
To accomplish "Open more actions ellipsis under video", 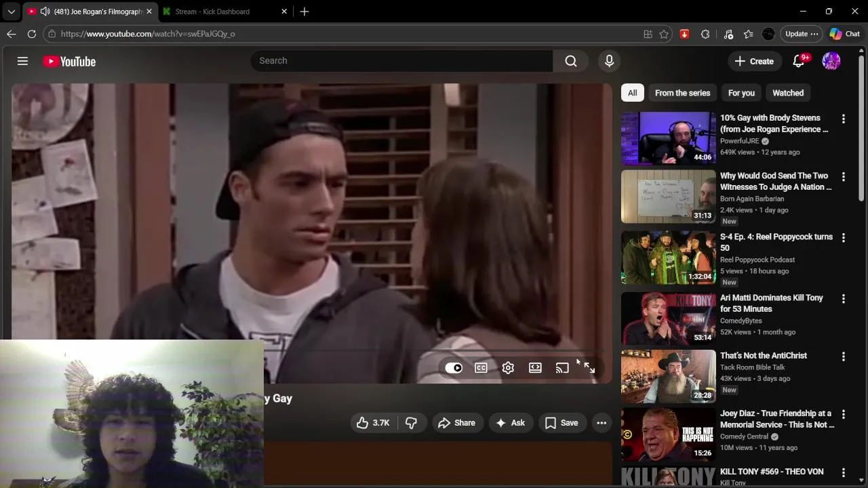I will 601,423.
